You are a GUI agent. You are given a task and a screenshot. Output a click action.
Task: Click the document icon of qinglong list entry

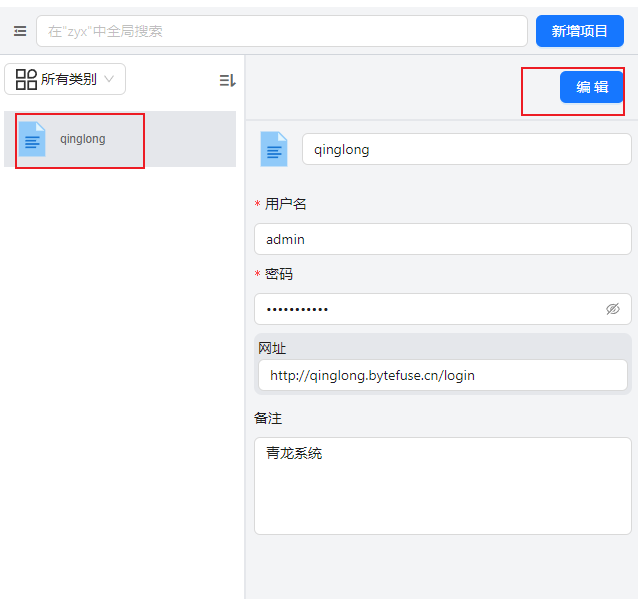pos(33,139)
